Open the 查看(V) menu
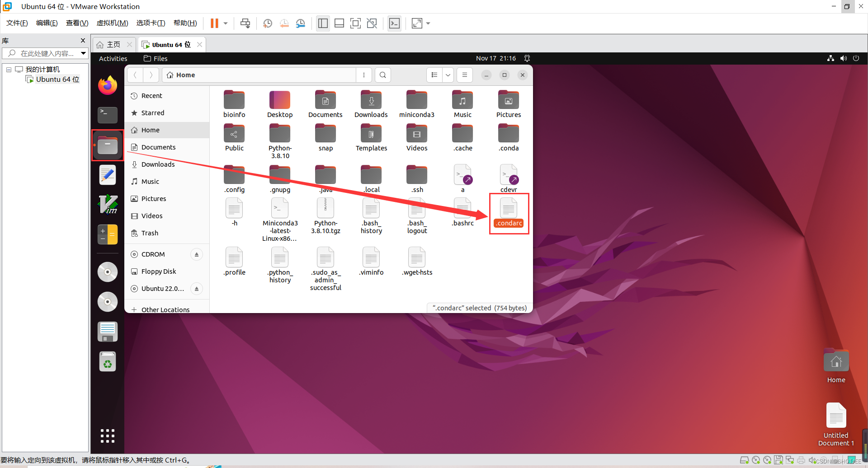This screenshot has height=468, width=868. (77, 23)
